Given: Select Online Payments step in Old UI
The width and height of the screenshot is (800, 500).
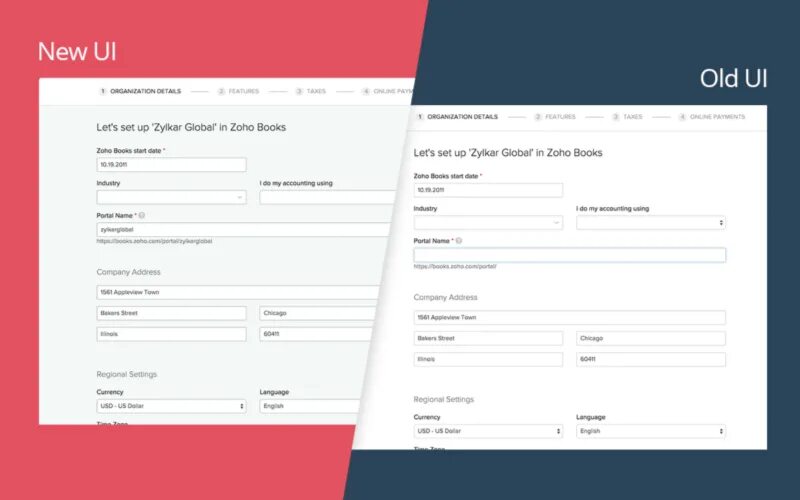Looking at the screenshot, I should [x=712, y=117].
